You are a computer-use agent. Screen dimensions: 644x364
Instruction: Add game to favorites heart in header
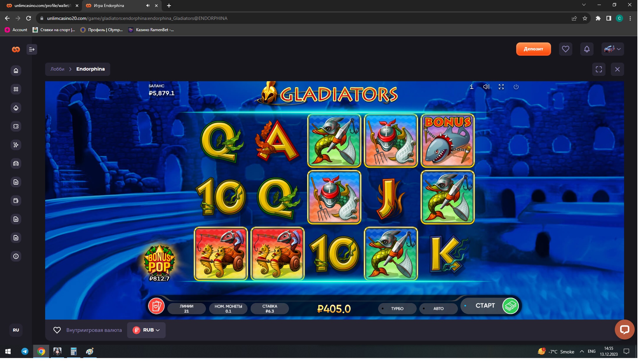565,49
